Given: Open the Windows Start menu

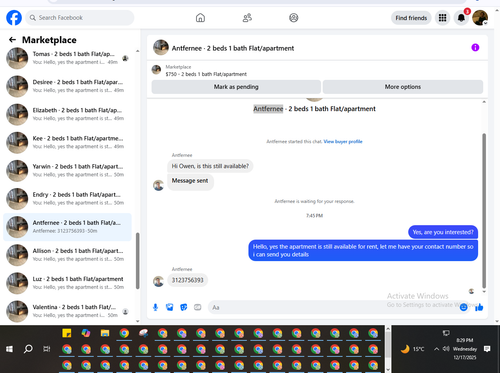Looking at the screenshot, I should 9,349.
